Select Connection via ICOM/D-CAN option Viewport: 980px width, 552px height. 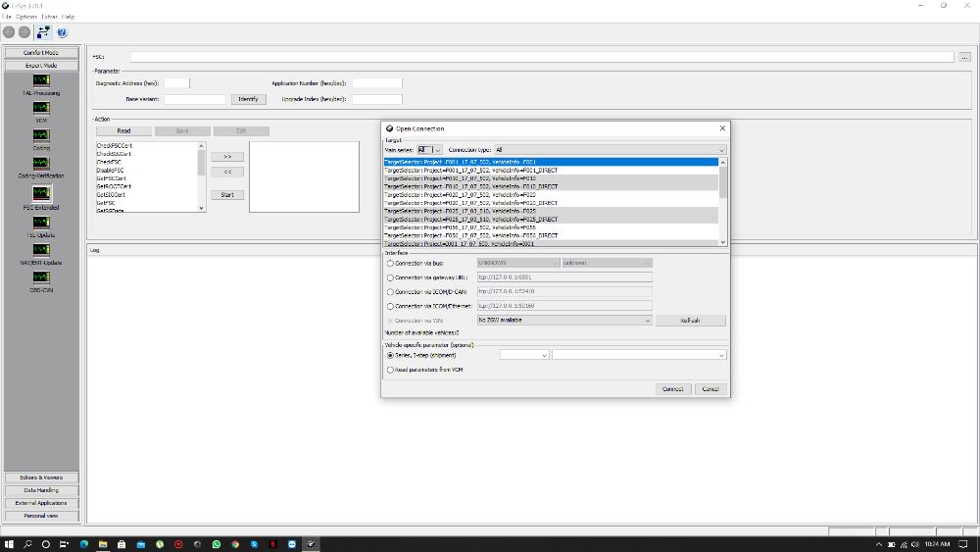point(390,292)
